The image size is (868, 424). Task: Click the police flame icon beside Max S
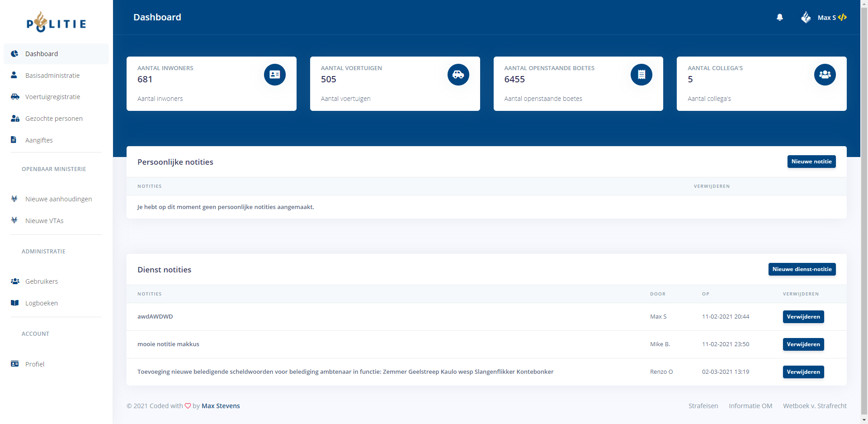click(806, 17)
